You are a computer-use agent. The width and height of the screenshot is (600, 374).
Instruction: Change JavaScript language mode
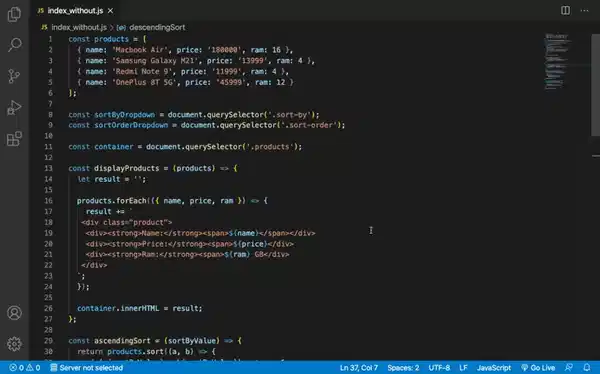click(x=494, y=367)
